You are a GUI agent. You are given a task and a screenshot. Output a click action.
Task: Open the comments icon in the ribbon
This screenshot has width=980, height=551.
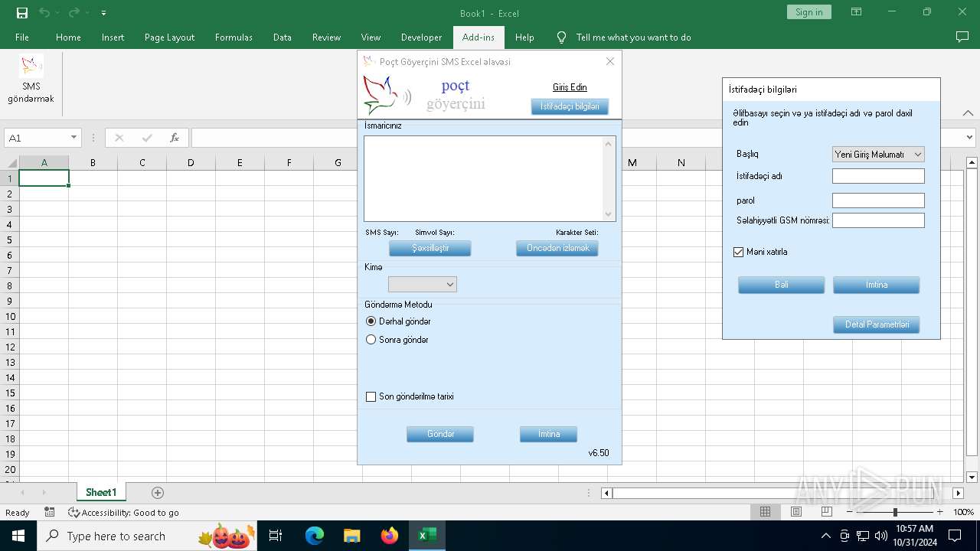coord(962,37)
